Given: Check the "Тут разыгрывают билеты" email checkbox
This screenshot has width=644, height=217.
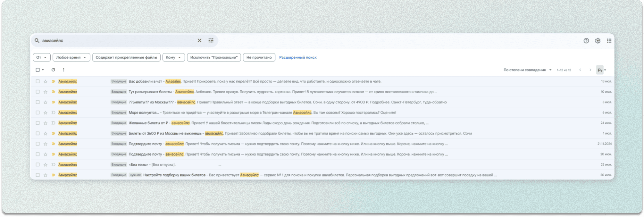Looking at the screenshot, I should click(x=38, y=92).
